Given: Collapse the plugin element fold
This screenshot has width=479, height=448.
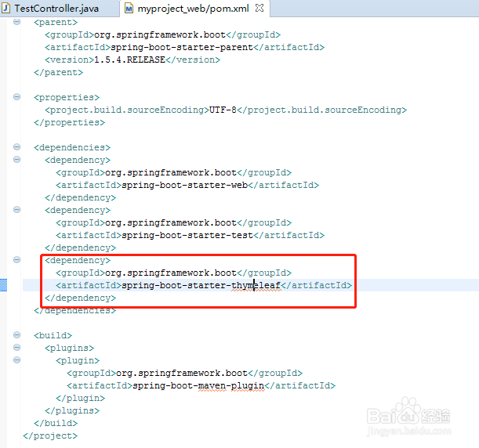Looking at the screenshot, I should click(16, 360).
